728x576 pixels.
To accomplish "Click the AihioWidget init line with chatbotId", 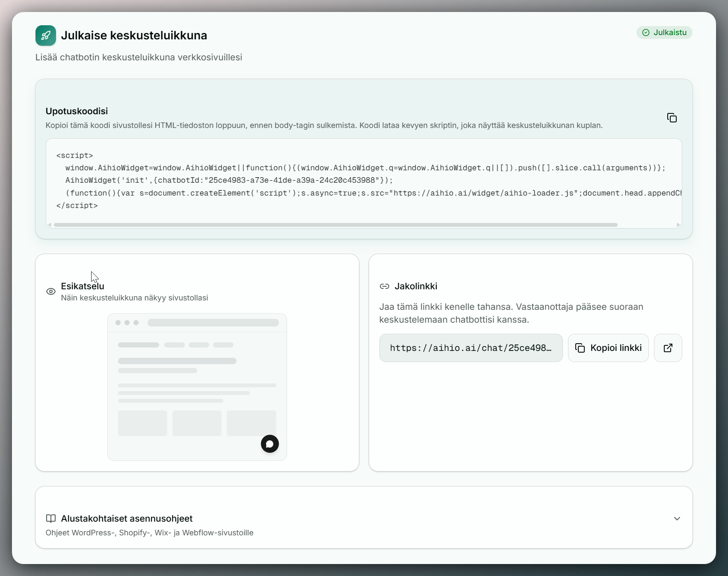I will [229, 181].
